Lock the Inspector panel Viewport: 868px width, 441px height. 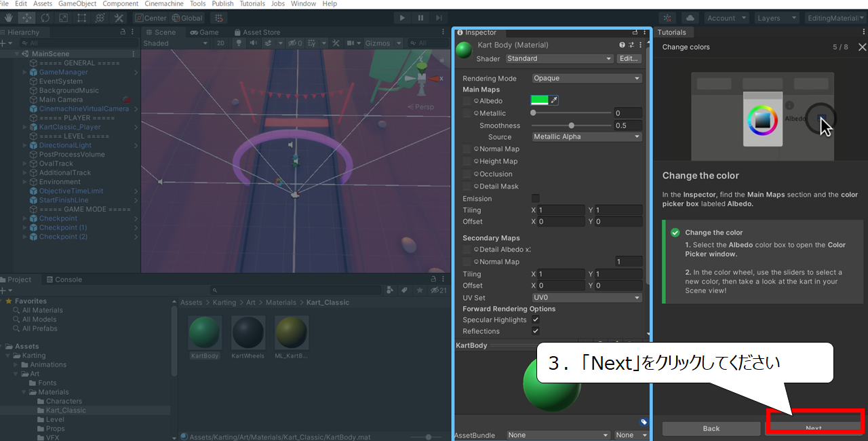coord(635,32)
